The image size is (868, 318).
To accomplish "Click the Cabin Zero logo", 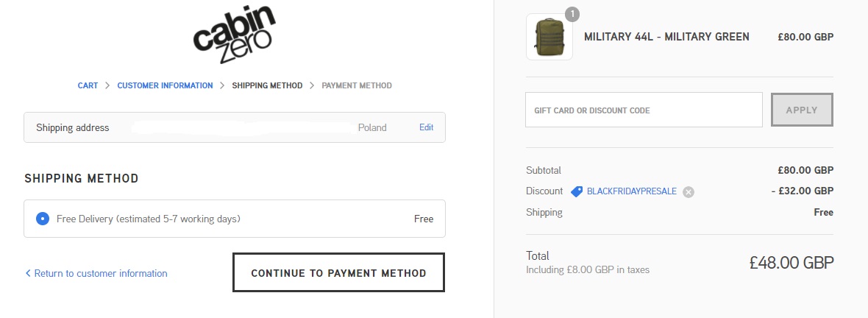I will point(234,35).
